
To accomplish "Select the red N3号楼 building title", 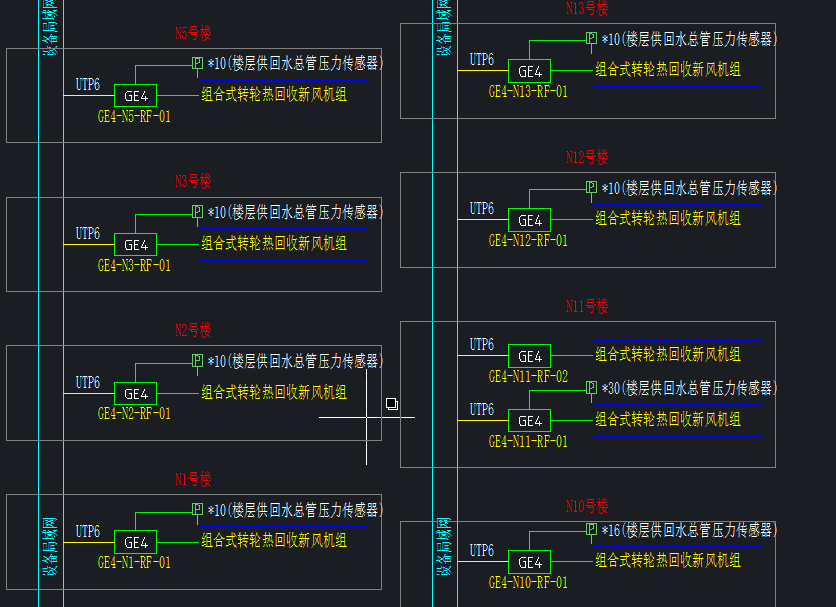I will (x=194, y=181).
